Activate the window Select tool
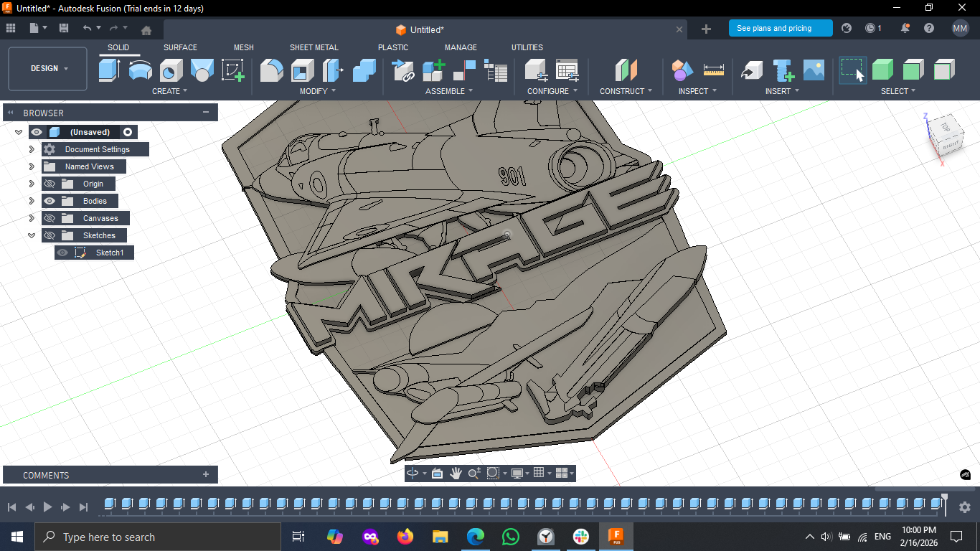The height and width of the screenshot is (551, 980). [x=852, y=70]
